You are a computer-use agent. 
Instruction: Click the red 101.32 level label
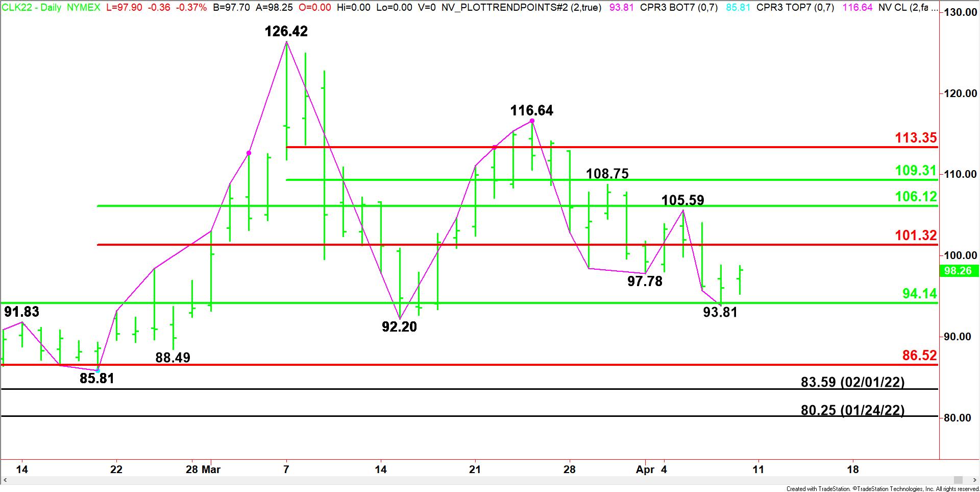point(916,236)
